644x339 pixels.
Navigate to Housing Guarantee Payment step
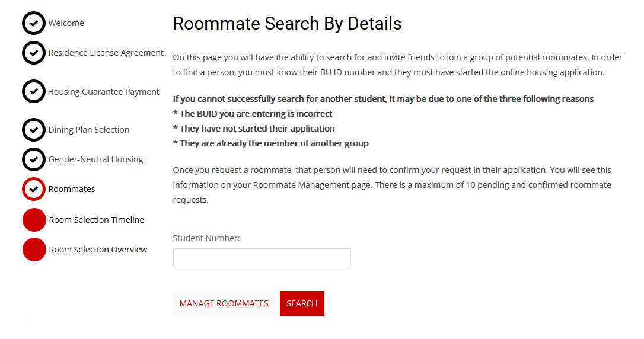coord(103,92)
